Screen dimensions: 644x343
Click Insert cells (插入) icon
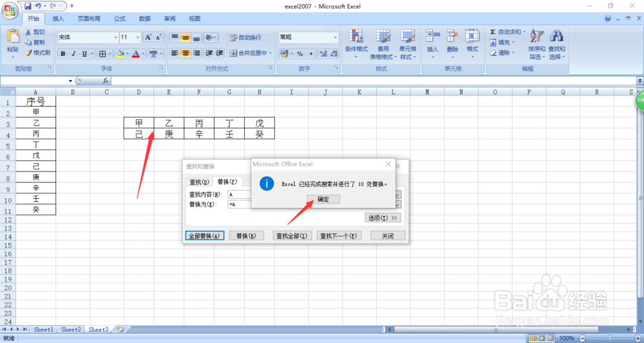click(433, 36)
